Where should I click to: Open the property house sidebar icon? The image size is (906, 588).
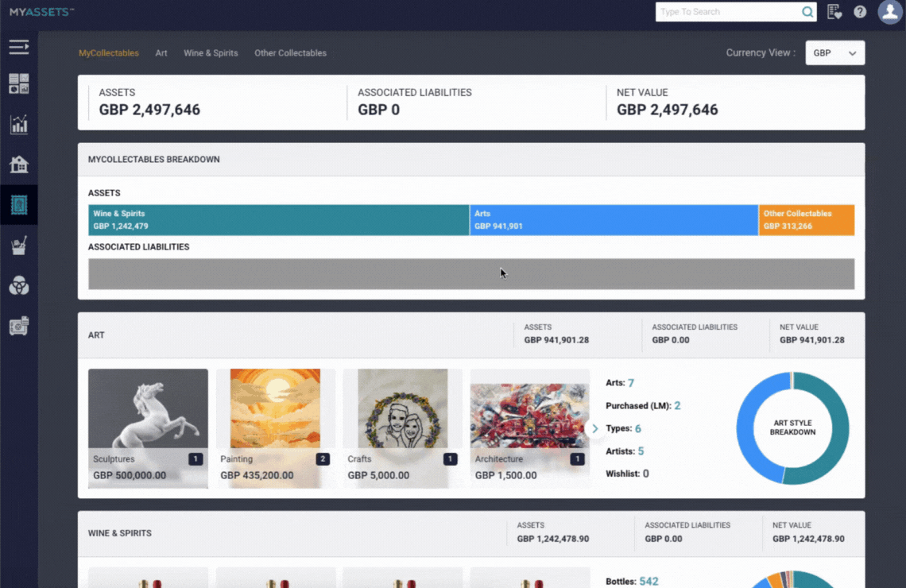click(18, 164)
